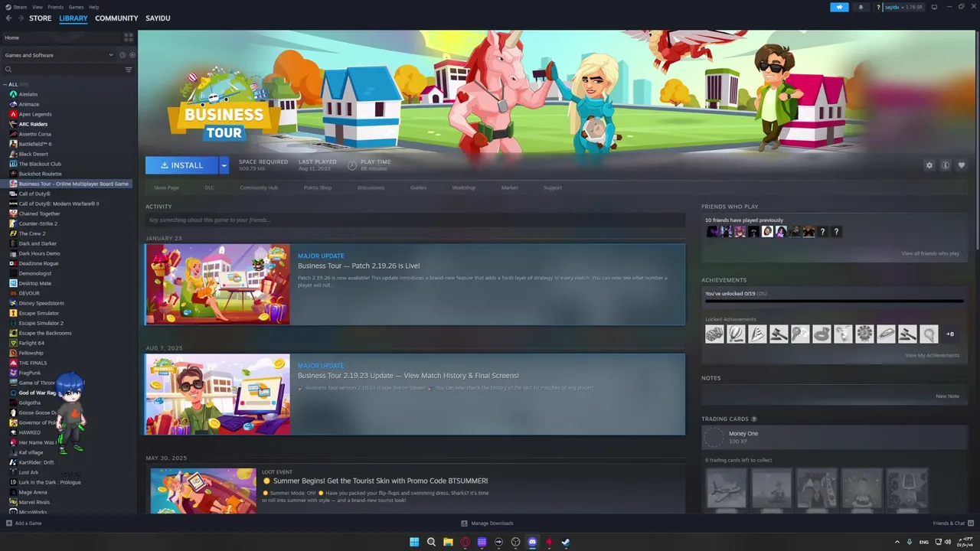Image resolution: width=980 pixels, height=551 pixels.
Task: Show hidden system tray icons chevron
Action: [x=897, y=542]
